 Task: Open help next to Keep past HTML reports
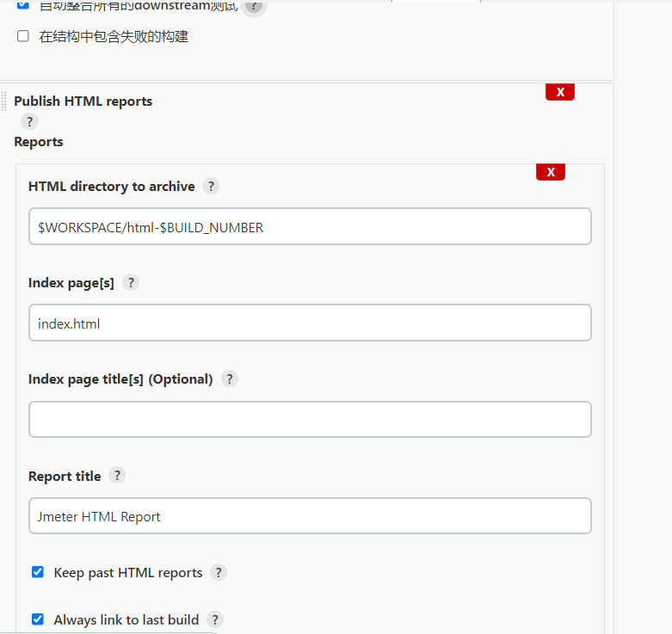point(219,572)
